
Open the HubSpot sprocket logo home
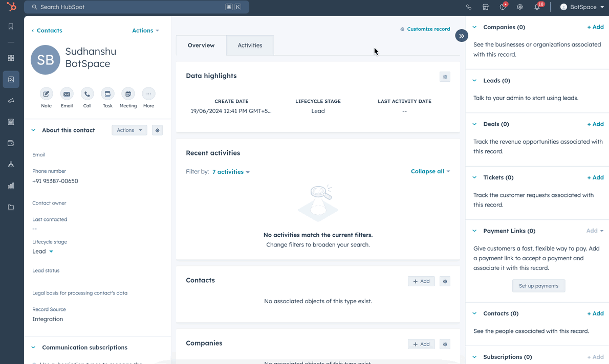point(11,7)
